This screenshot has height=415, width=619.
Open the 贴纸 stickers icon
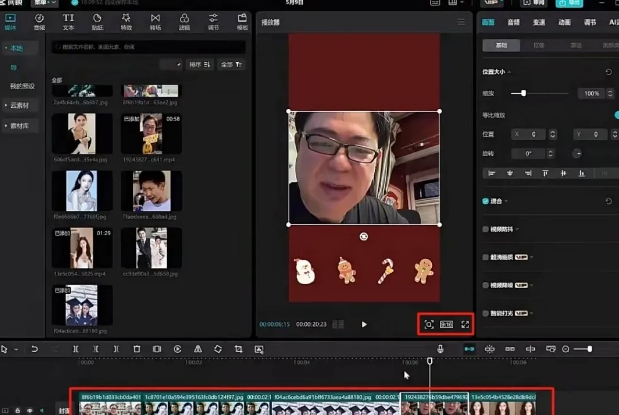point(97,22)
